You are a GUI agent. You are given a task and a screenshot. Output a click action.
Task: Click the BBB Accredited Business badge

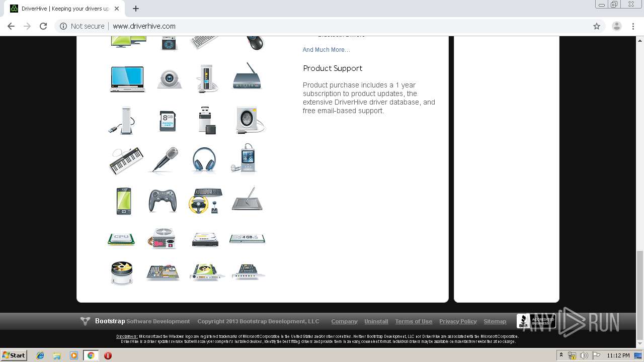[536, 321]
